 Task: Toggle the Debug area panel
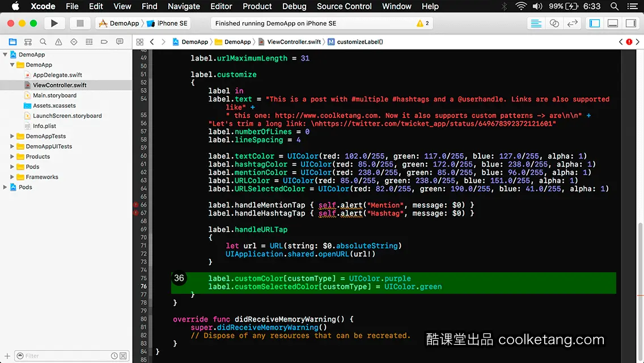tap(613, 23)
